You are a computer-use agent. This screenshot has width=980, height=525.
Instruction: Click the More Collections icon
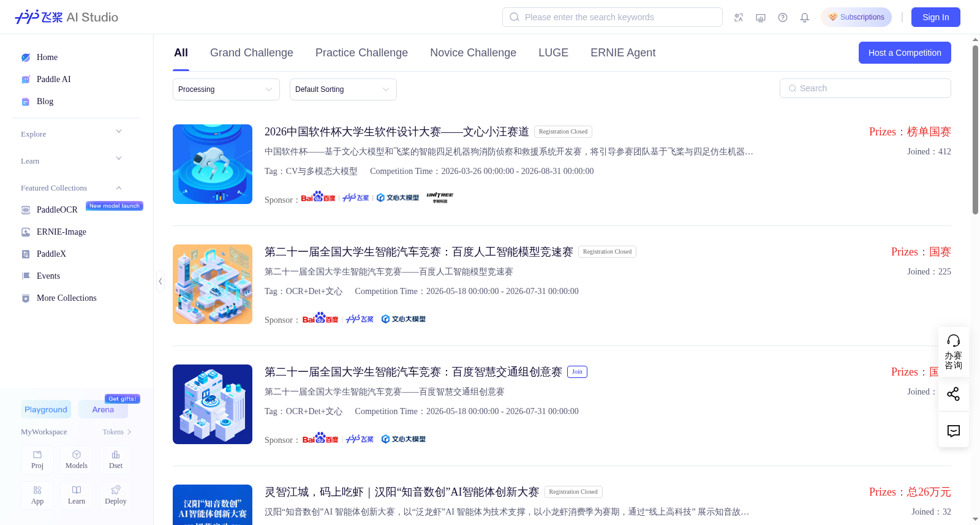coord(26,298)
